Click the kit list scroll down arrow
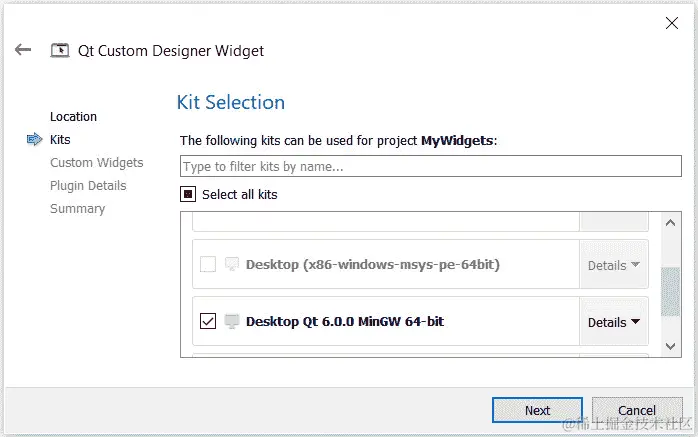The width and height of the screenshot is (698, 437). coord(670,346)
